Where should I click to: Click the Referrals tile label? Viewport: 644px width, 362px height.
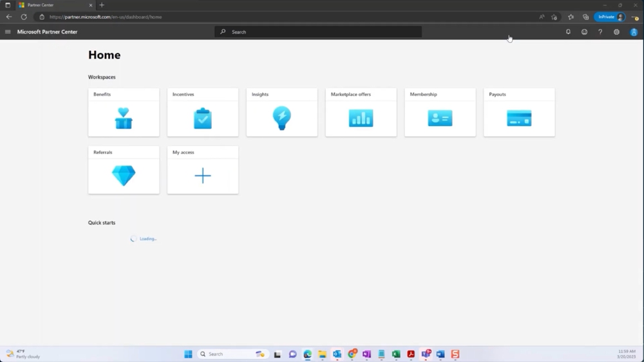(x=102, y=152)
